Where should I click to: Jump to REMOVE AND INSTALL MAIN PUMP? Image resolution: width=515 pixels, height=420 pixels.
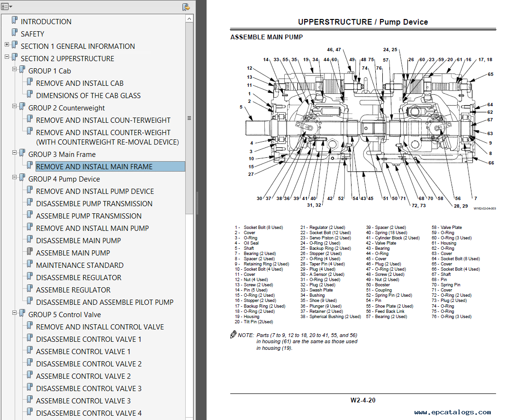[92, 228]
